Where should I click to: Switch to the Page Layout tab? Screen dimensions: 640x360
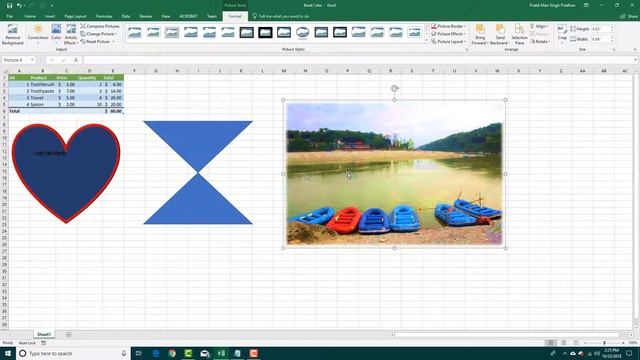pos(75,16)
